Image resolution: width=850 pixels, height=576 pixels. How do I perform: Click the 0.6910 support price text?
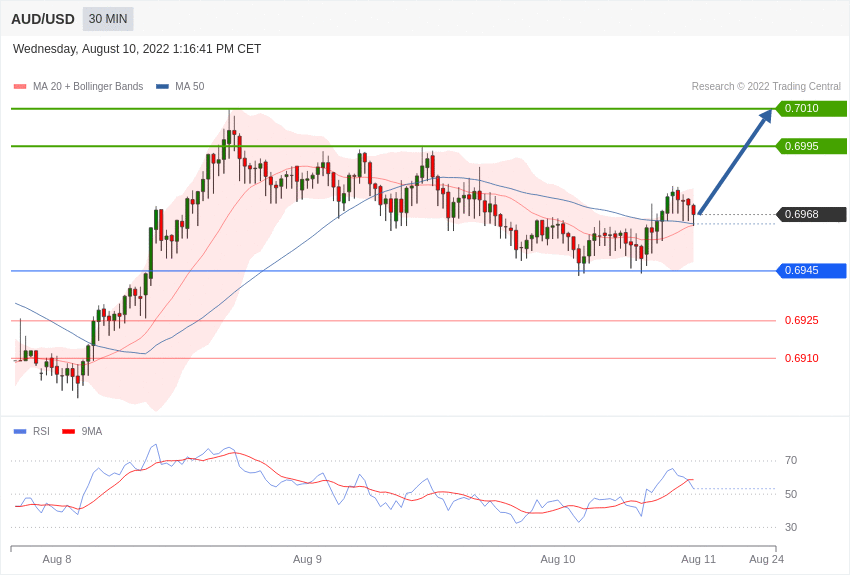tap(802, 358)
